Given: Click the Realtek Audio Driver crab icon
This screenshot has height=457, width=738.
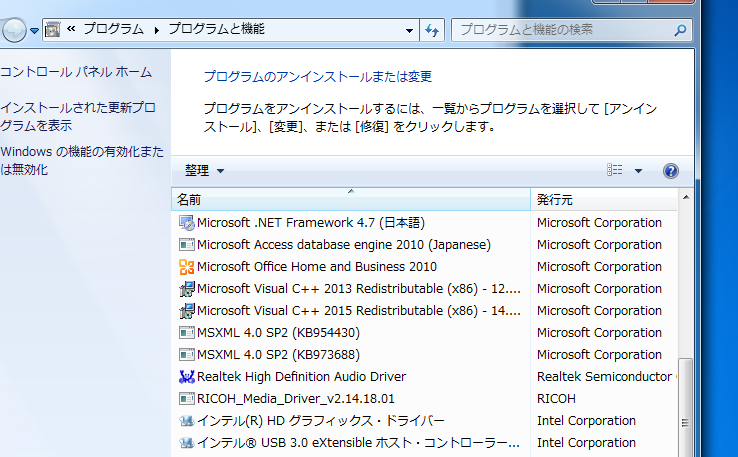Looking at the screenshot, I should [186, 377].
